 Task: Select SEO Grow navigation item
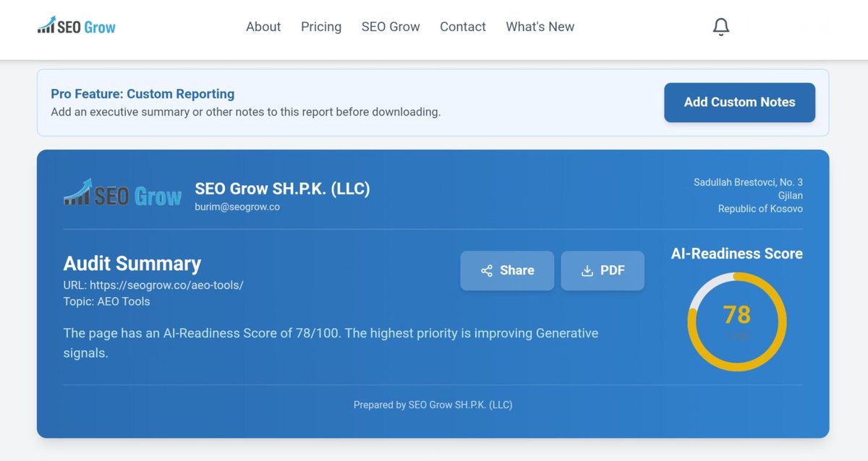[x=391, y=27]
